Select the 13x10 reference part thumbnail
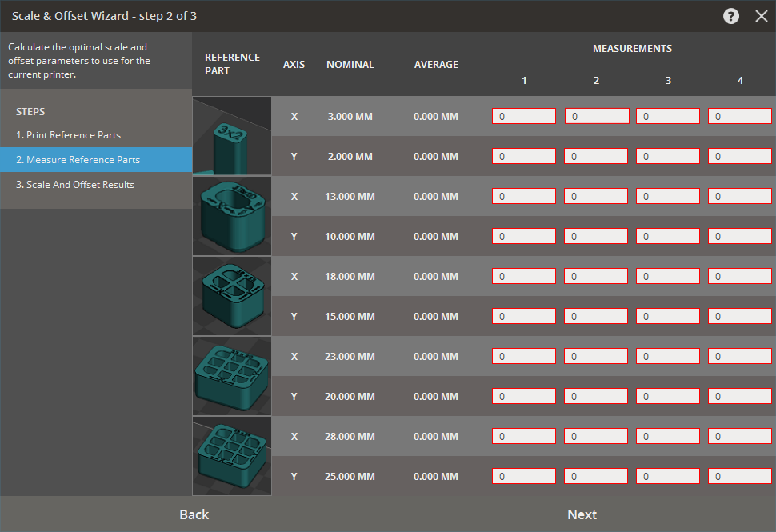The height and width of the screenshot is (532, 776). (232, 216)
